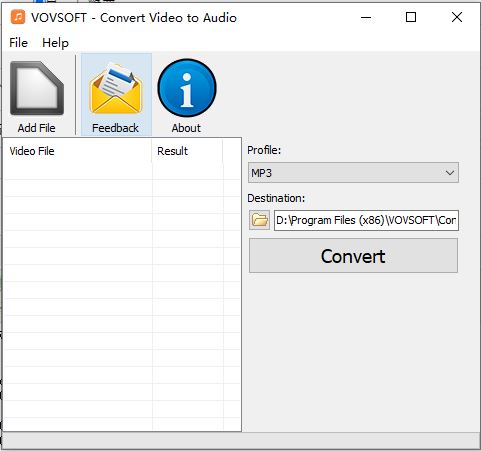
Task: Open the File menu
Action: [x=18, y=43]
